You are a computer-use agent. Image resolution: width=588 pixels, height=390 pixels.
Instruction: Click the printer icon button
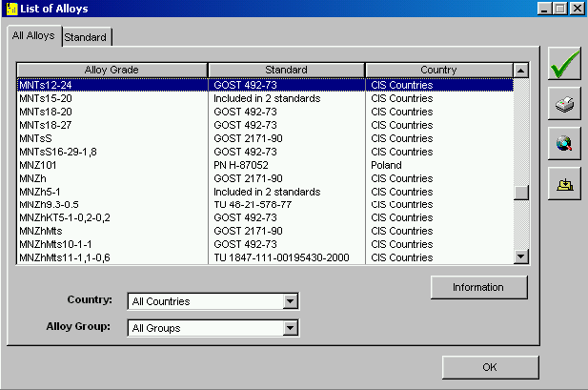coord(564,104)
